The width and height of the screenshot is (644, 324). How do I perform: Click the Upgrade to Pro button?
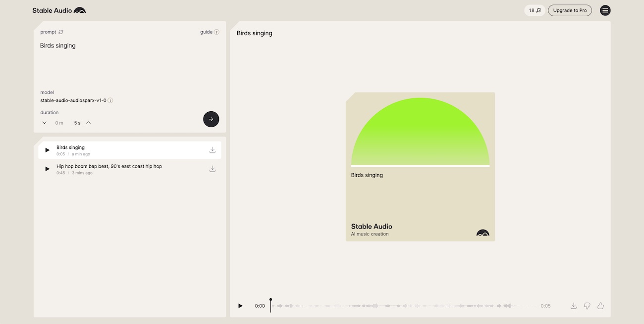[570, 10]
